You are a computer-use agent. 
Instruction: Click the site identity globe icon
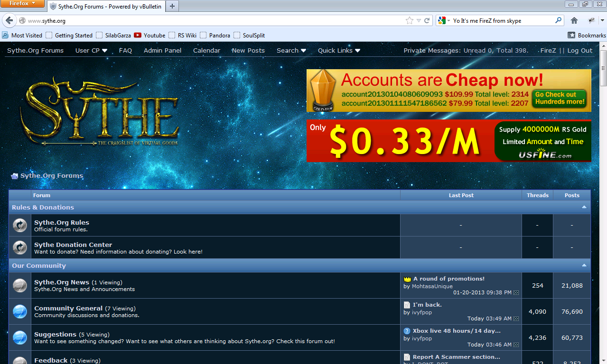pos(22,20)
